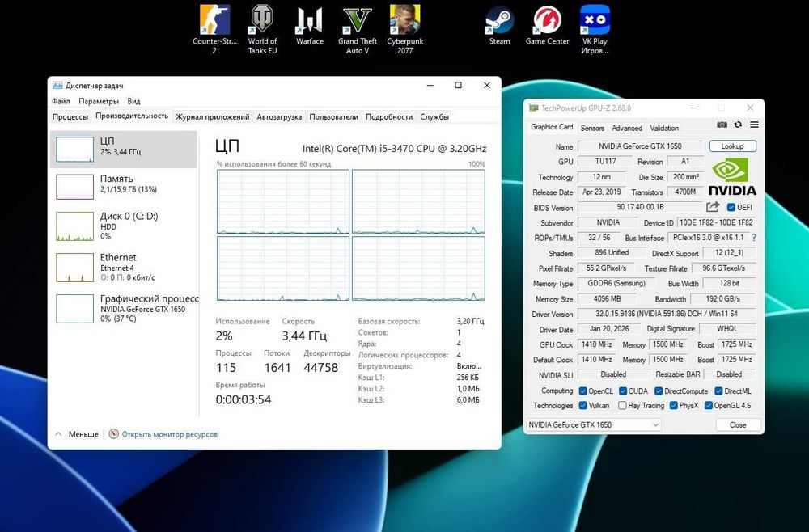The width and height of the screenshot is (809, 532).
Task: Collapse Task Manager with Меньше
Action: (x=77, y=434)
